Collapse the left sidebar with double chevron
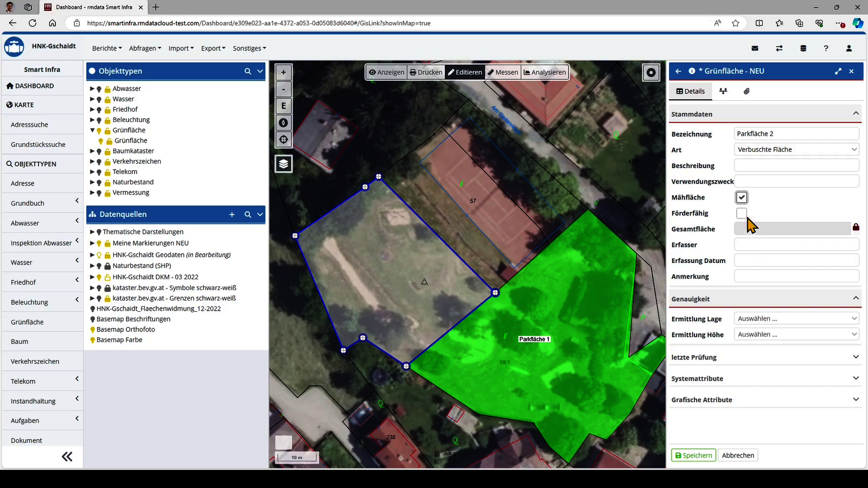The height and width of the screenshot is (488, 868). click(67, 457)
